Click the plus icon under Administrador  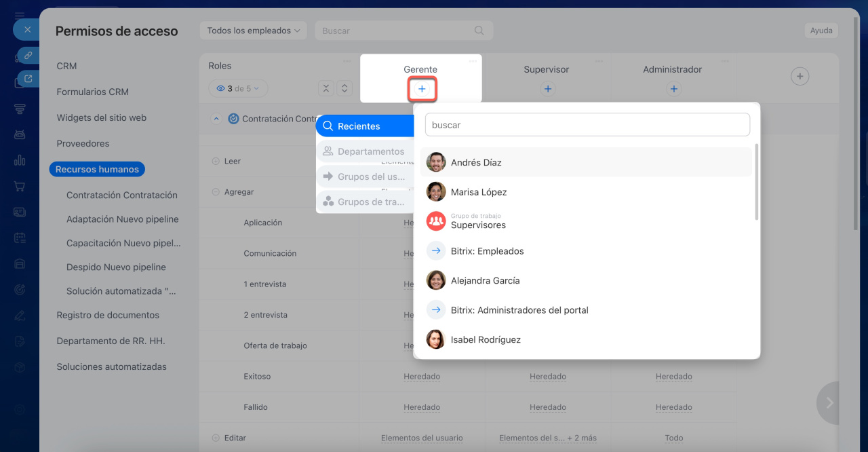(673, 89)
